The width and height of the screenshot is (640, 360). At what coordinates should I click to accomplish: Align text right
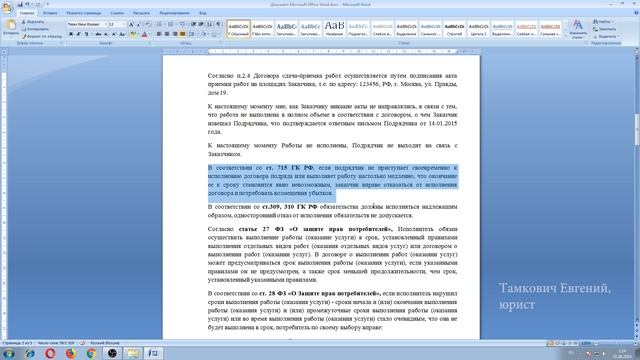[175, 34]
